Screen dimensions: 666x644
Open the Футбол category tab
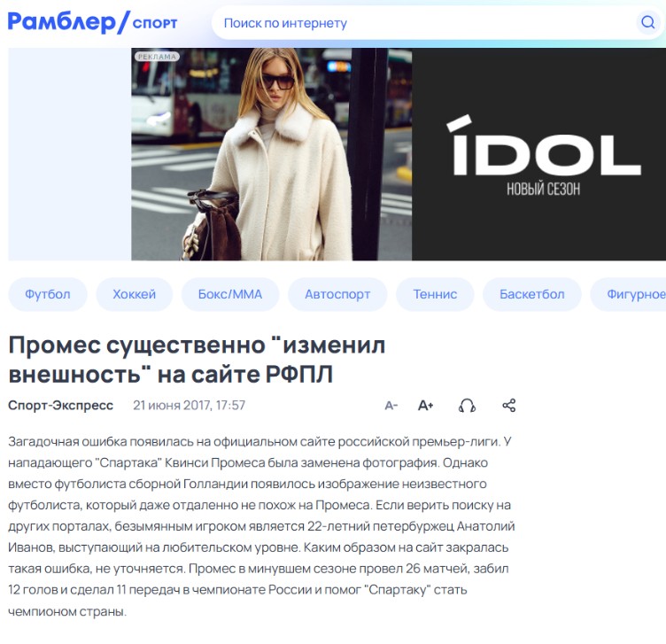coord(48,294)
